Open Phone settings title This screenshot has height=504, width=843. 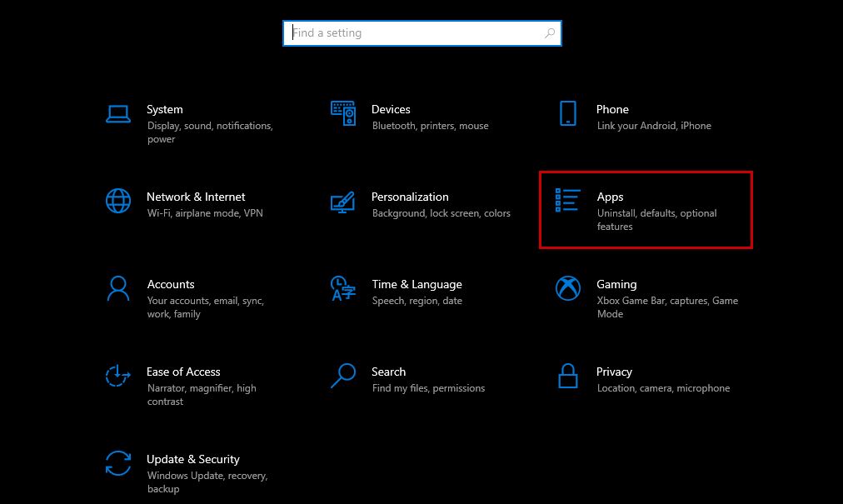pos(612,109)
